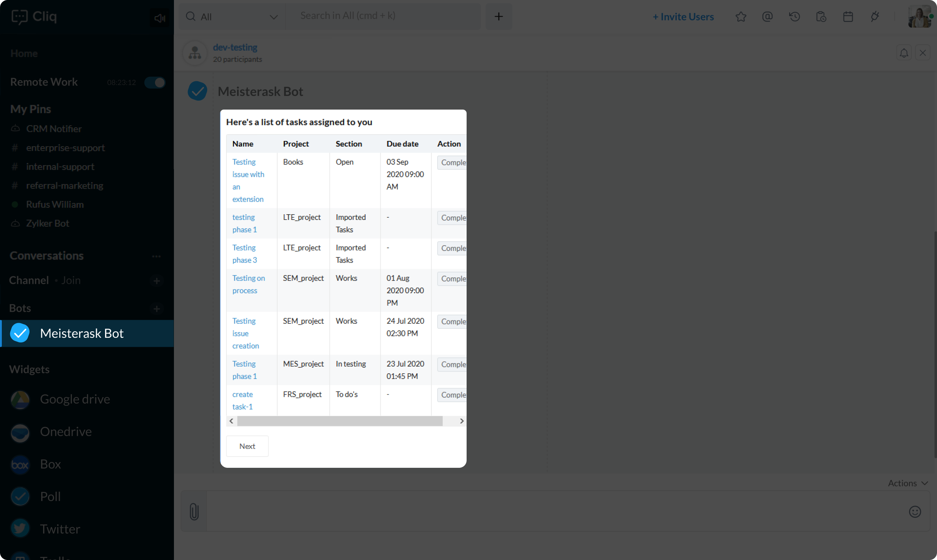Open the plus new-item button
The image size is (937, 560).
click(x=499, y=16)
